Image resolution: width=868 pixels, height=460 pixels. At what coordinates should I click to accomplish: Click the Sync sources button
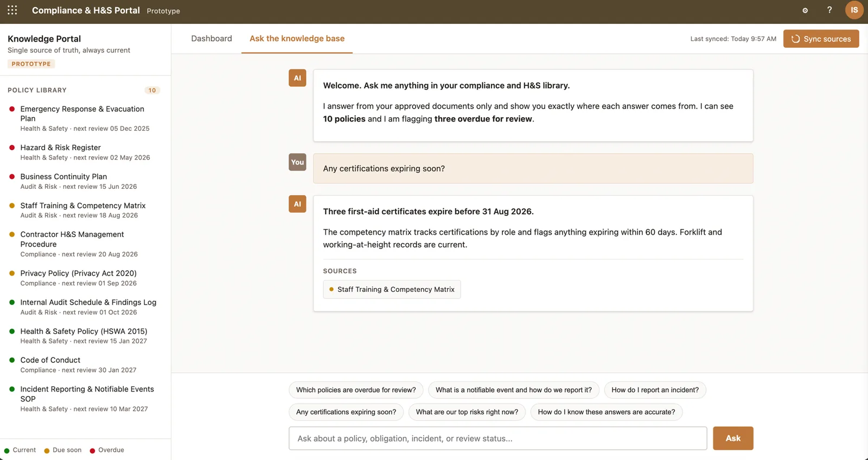[x=821, y=39]
